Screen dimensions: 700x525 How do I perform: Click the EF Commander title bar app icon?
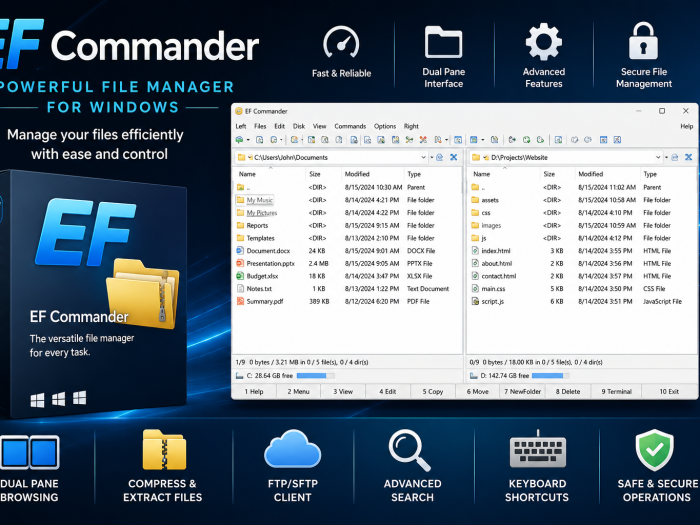(239, 111)
